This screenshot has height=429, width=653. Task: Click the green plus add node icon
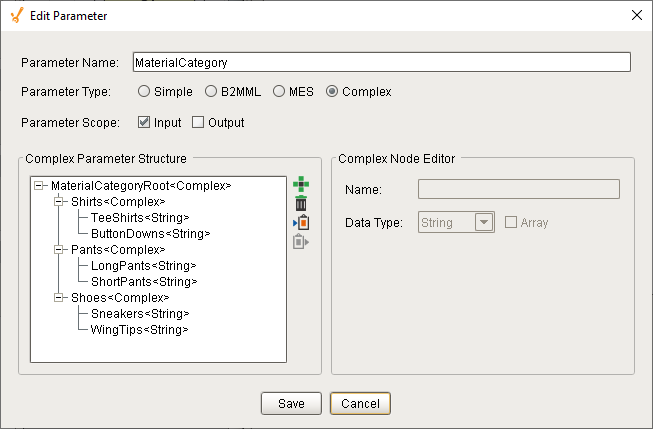[x=301, y=184]
